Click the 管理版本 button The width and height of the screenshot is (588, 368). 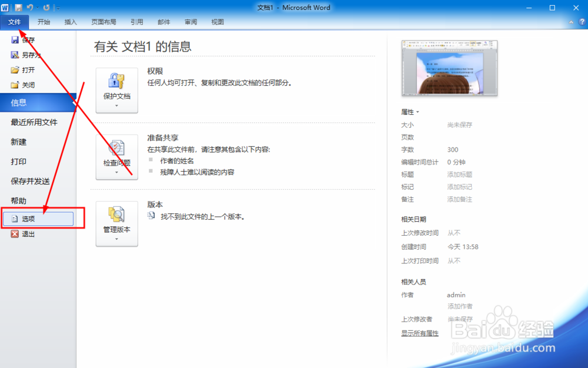(116, 224)
